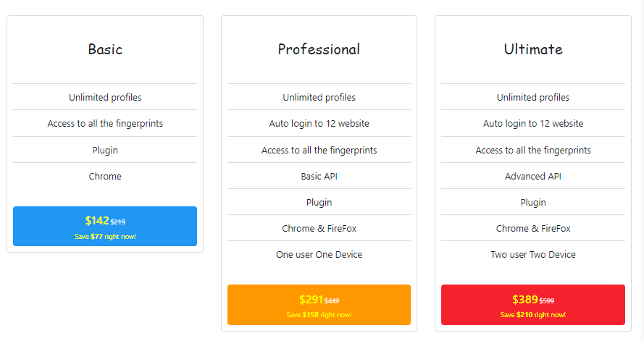644x341 pixels.
Task: Click 'Chrome' feature in Basic plan
Action: (105, 176)
